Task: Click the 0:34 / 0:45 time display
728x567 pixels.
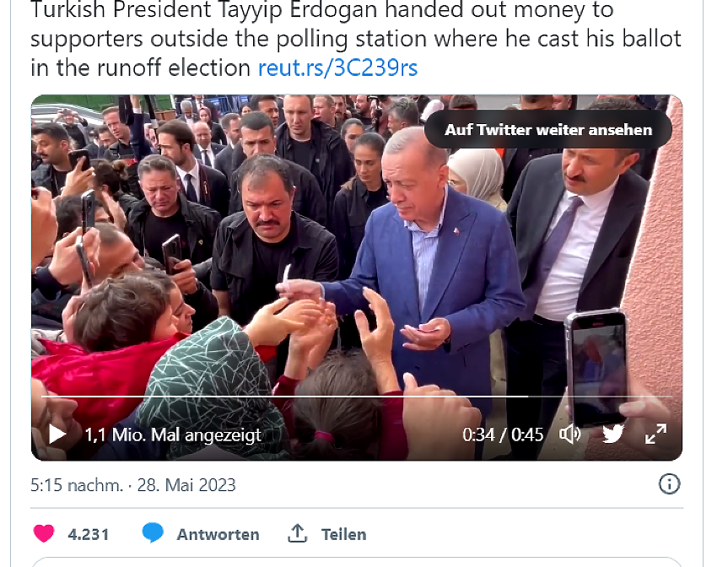Action: pyautogui.click(x=503, y=435)
